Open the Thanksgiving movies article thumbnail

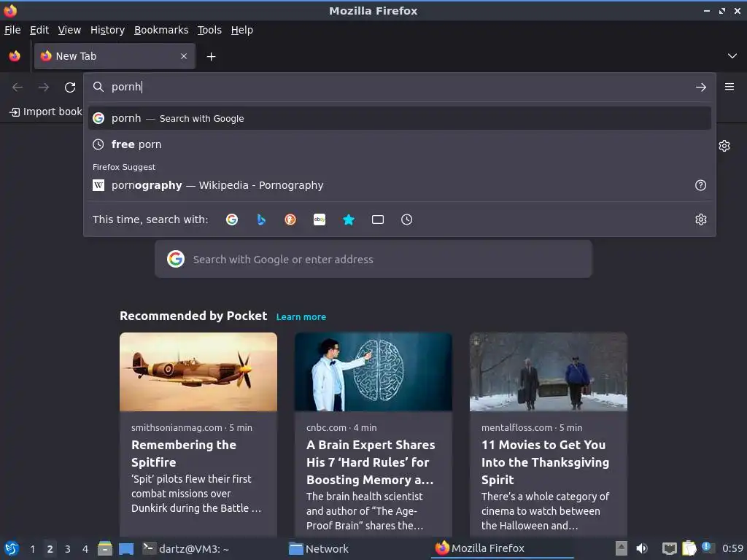[549, 372]
